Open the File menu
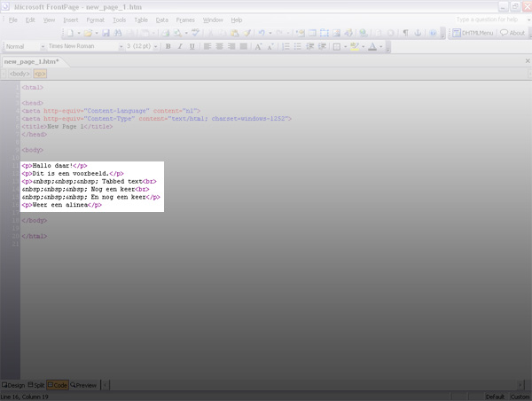Image resolution: width=532 pixels, height=401 pixels. 13,20
